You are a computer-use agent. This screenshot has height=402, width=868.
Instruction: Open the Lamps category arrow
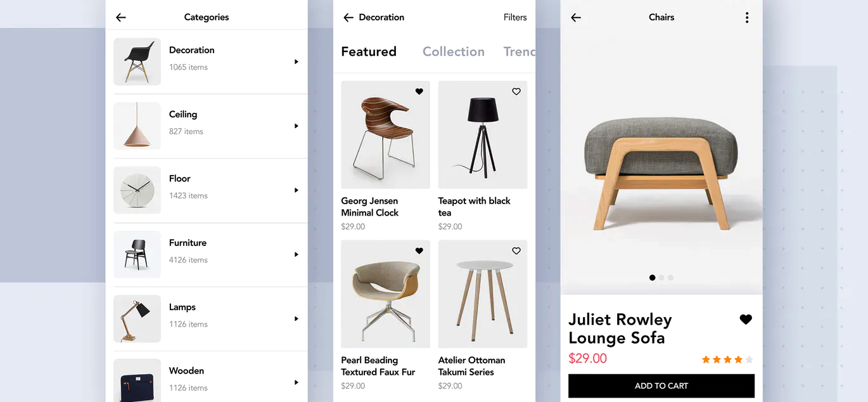pos(296,319)
